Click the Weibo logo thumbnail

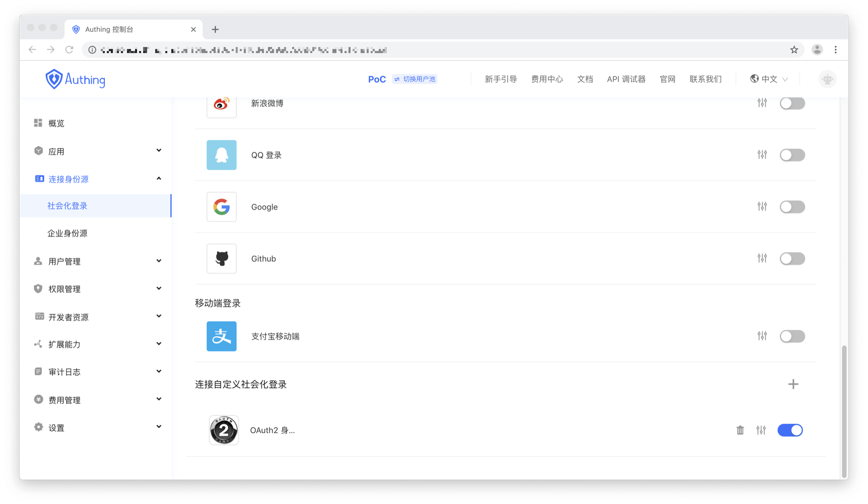click(x=222, y=107)
